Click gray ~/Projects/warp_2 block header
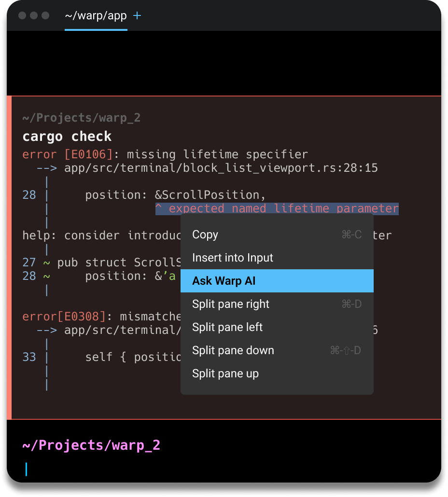The height and width of the screenshot is (497, 448). pyautogui.click(x=82, y=118)
